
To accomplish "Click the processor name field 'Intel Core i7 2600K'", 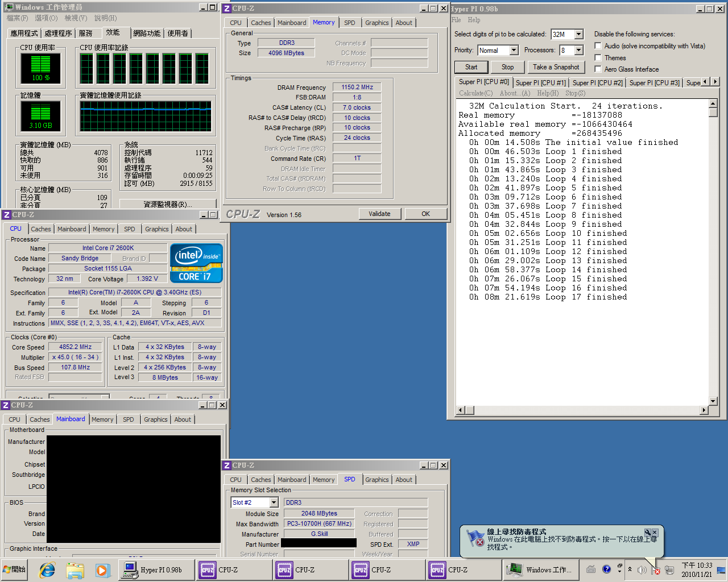I will (x=108, y=248).
